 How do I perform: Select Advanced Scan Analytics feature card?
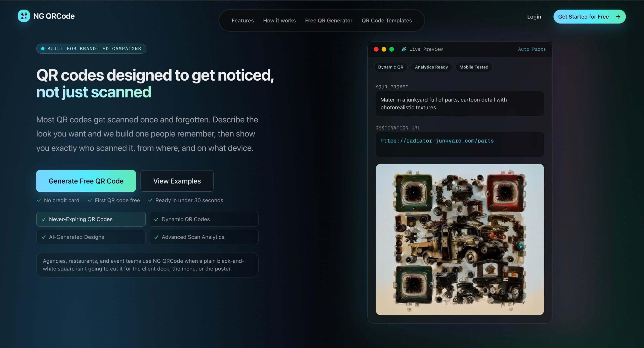(204, 237)
